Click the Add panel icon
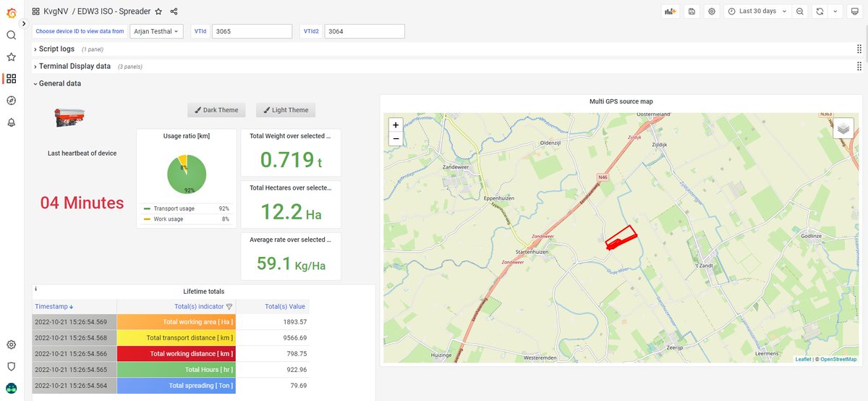The image size is (868, 401). tap(671, 12)
